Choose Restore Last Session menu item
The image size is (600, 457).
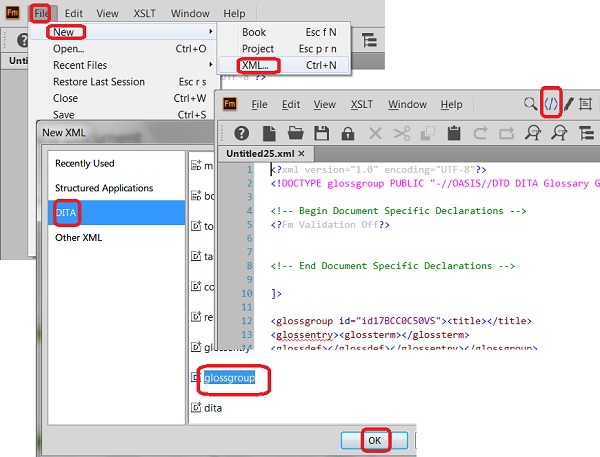click(x=122, y=82)
